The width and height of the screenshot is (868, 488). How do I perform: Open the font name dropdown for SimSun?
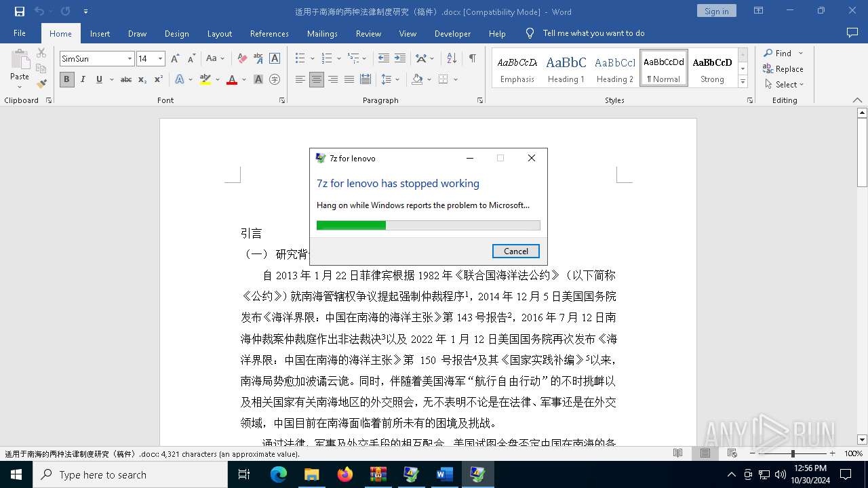click(130, 59)
